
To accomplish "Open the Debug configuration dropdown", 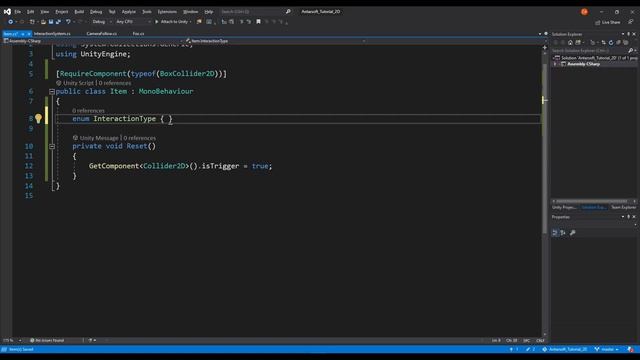I will click(x=101, y=22).
